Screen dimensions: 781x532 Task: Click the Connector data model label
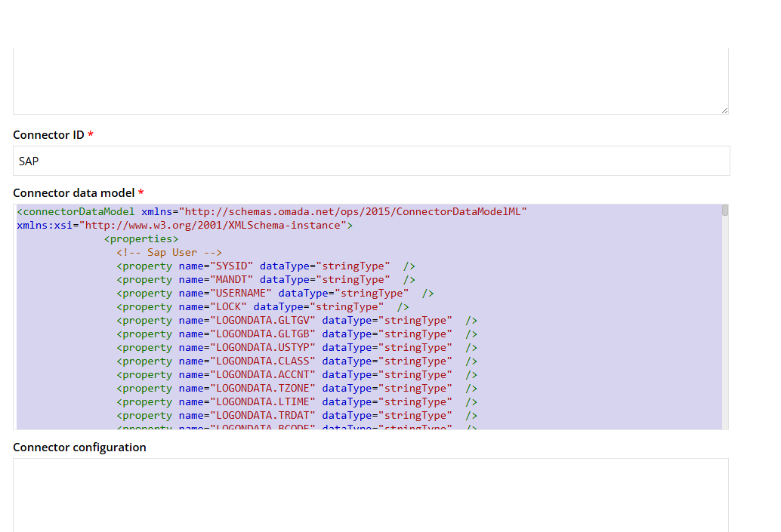(73, 192)
